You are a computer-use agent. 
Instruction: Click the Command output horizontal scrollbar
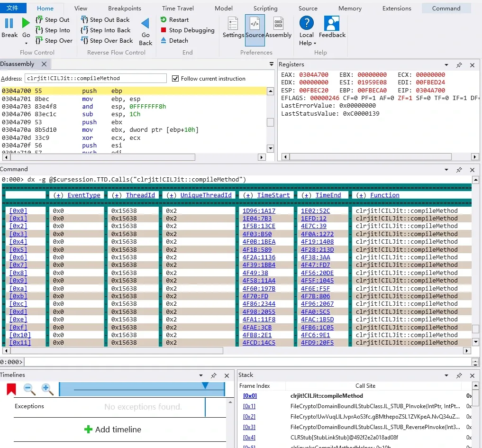117,350
